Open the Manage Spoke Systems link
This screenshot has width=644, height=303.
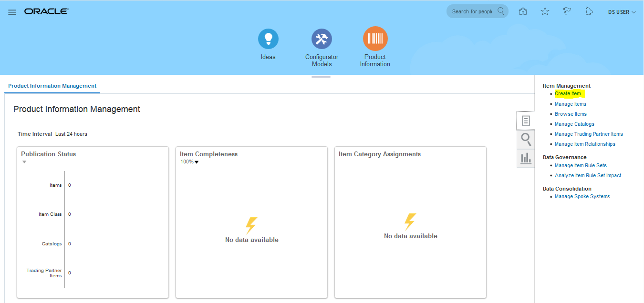click(x=582, y=196)
